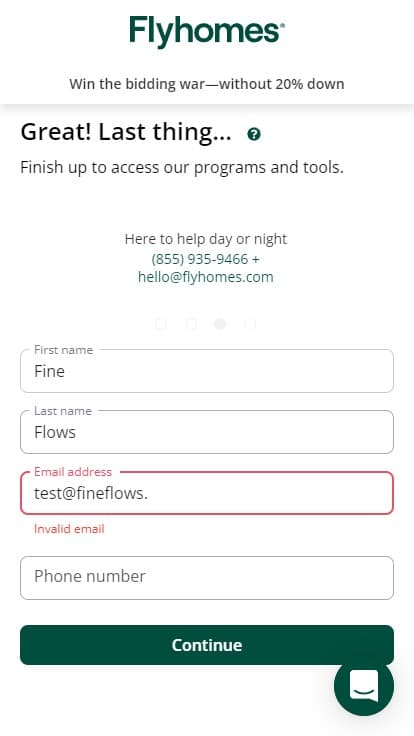Open the question mark help icon
414x736 pixels.
[x=254, y=135]
